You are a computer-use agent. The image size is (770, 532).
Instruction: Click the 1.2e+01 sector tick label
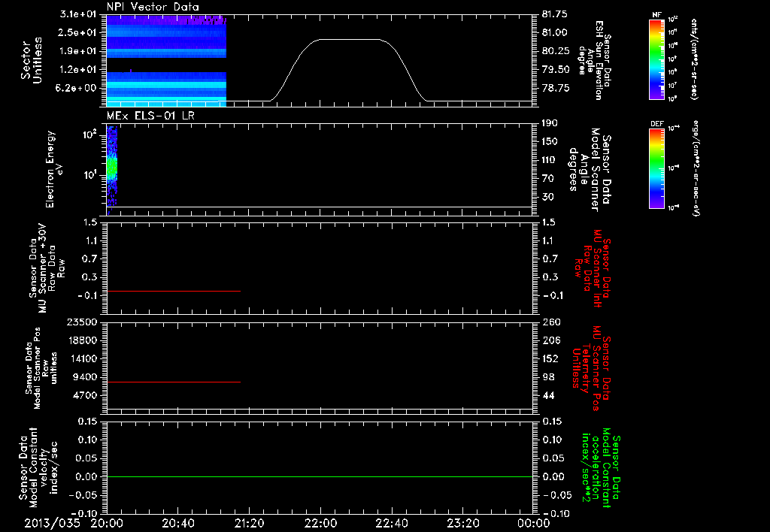(x=80, y=70)
